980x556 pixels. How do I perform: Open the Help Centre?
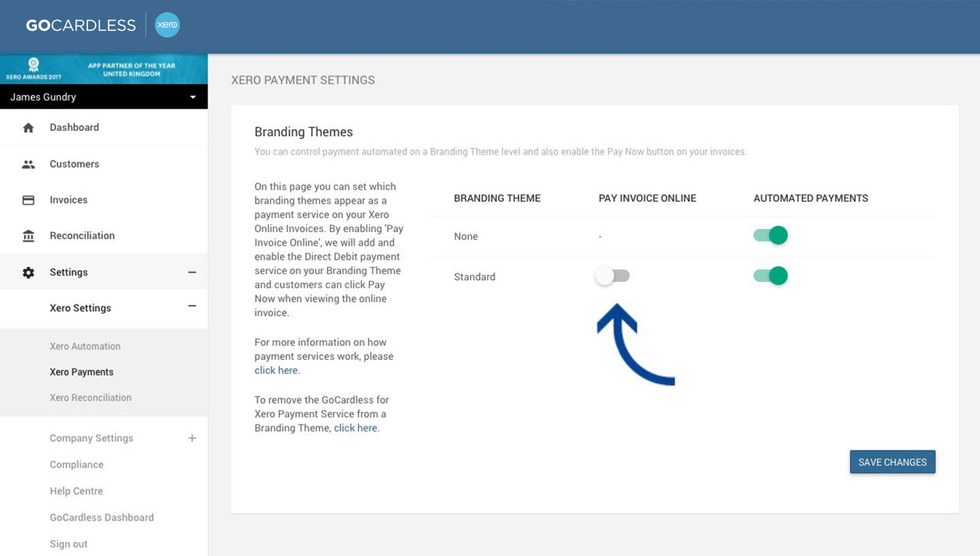(76, 491)
